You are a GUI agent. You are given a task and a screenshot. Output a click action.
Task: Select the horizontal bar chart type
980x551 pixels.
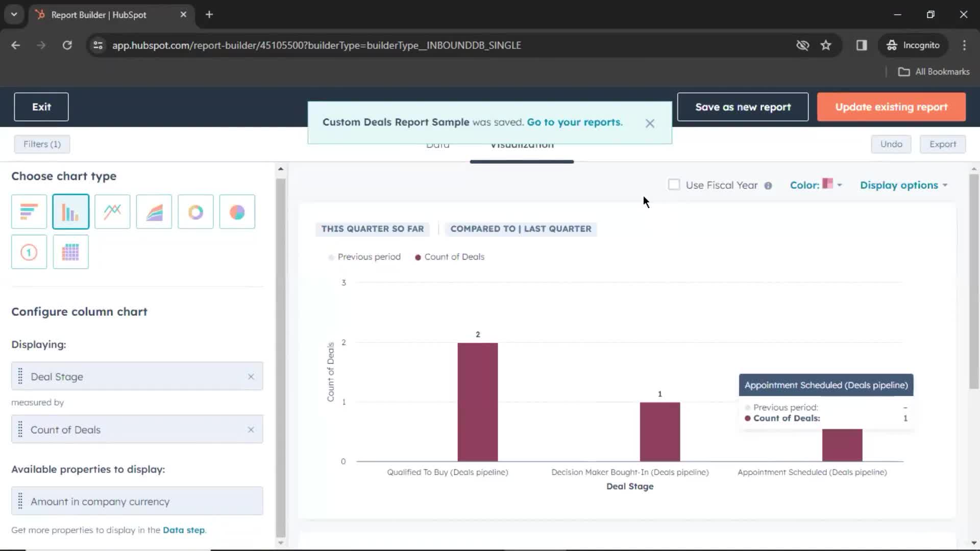point(29,212)
